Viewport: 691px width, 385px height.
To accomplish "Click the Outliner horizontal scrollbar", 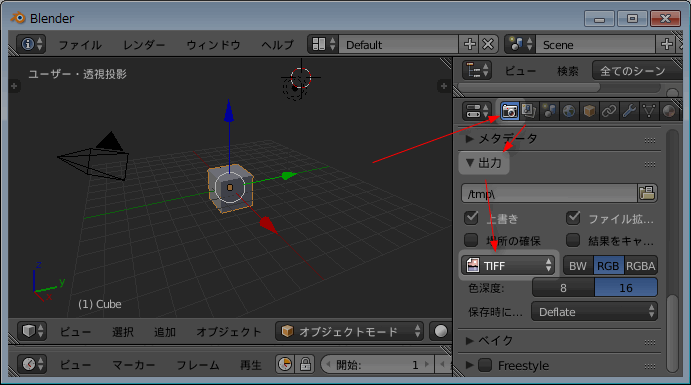I will point(529,87).
